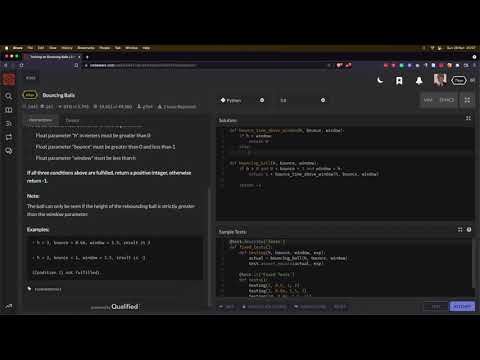Open the Edit menu in menu bar

click(x=41, y=48)
